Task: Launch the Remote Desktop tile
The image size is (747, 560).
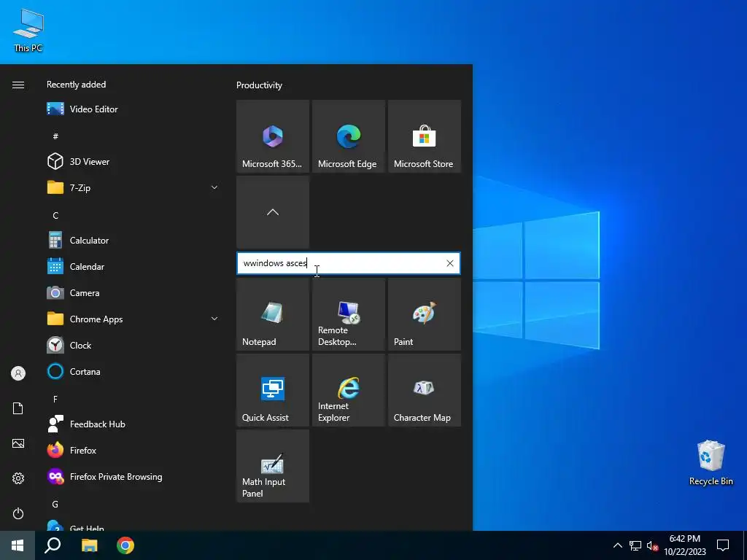Action: click(348, 314)
